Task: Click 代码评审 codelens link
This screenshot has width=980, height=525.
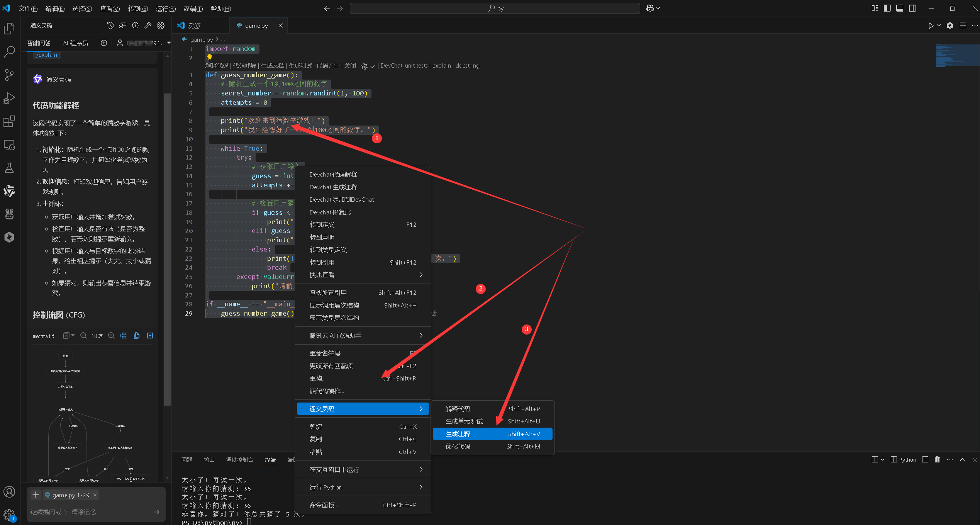Action: point(328,66)
